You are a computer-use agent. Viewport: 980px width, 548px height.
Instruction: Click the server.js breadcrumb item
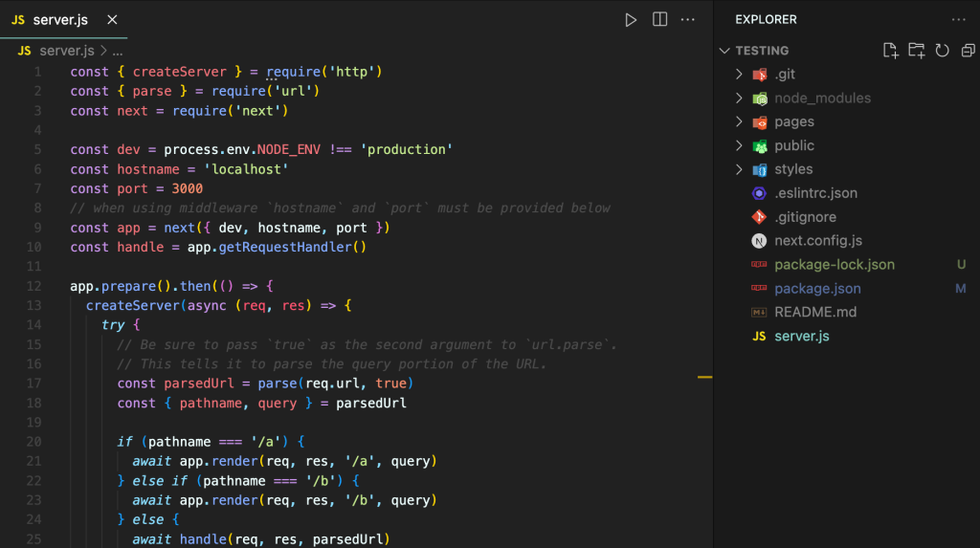point(67,51)
